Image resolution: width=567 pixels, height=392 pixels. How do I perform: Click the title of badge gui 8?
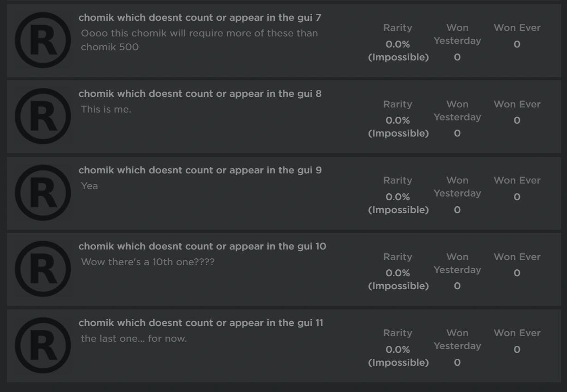coord(201,94)
